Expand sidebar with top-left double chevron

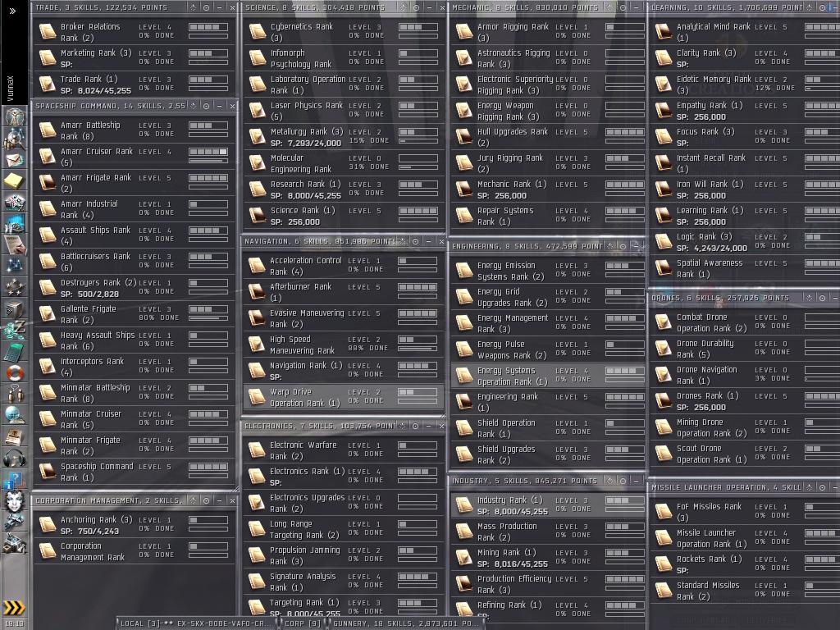(x=12, y=11)
